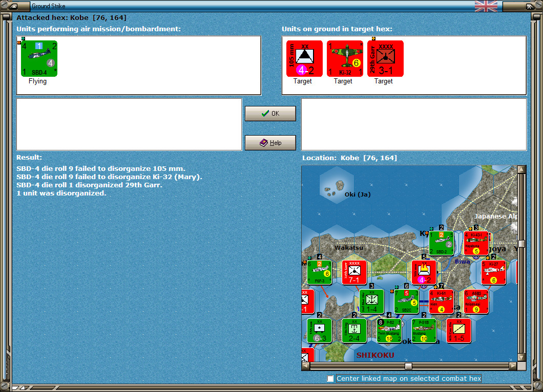Select the 29th Garr target counter
The image size is (543, 392).
[385, 58]
